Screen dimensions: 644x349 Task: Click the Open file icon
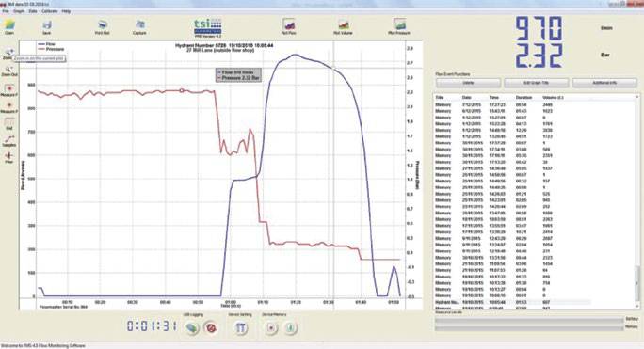coord(9,25)
